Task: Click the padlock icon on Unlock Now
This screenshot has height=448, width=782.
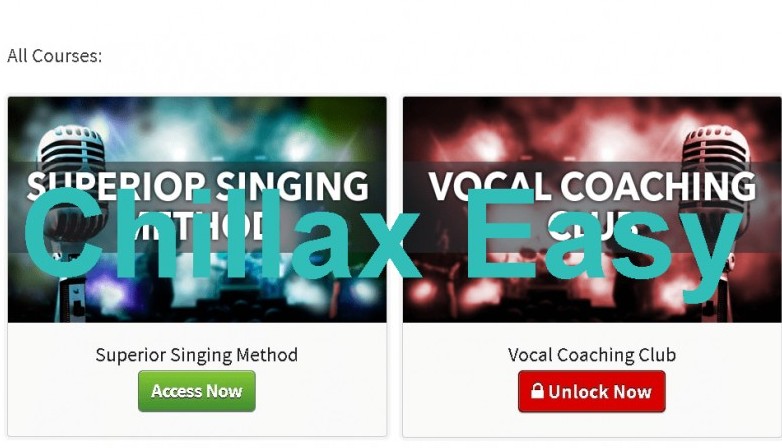Action: click(x=537, y=391)
